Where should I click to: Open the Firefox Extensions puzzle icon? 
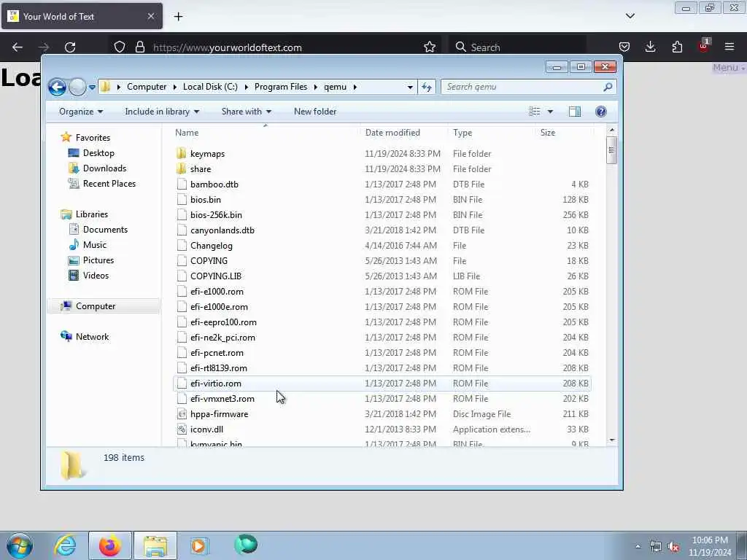coord(677,47)
